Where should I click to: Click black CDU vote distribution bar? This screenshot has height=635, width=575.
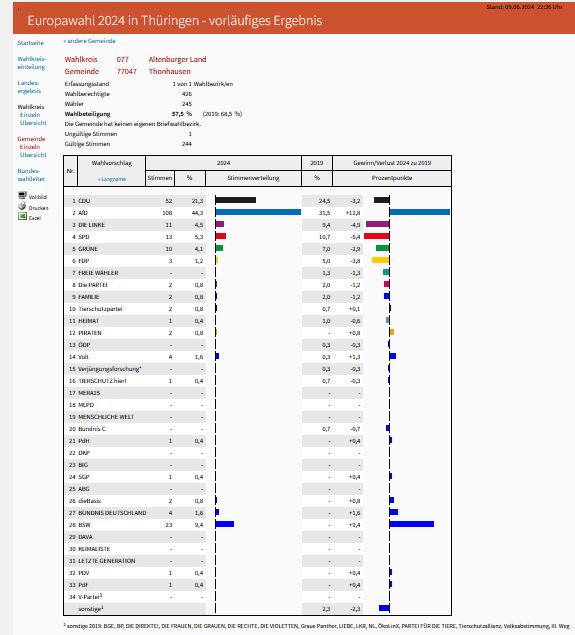236,200
